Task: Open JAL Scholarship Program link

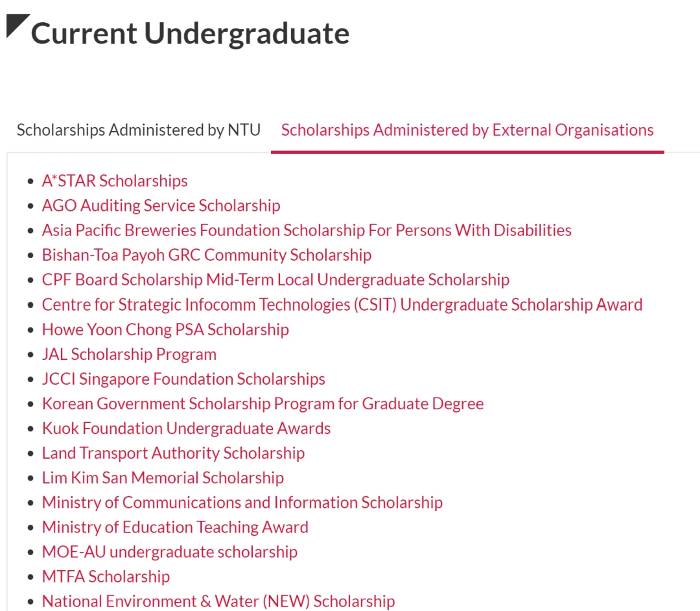Action: coord(129,354)
